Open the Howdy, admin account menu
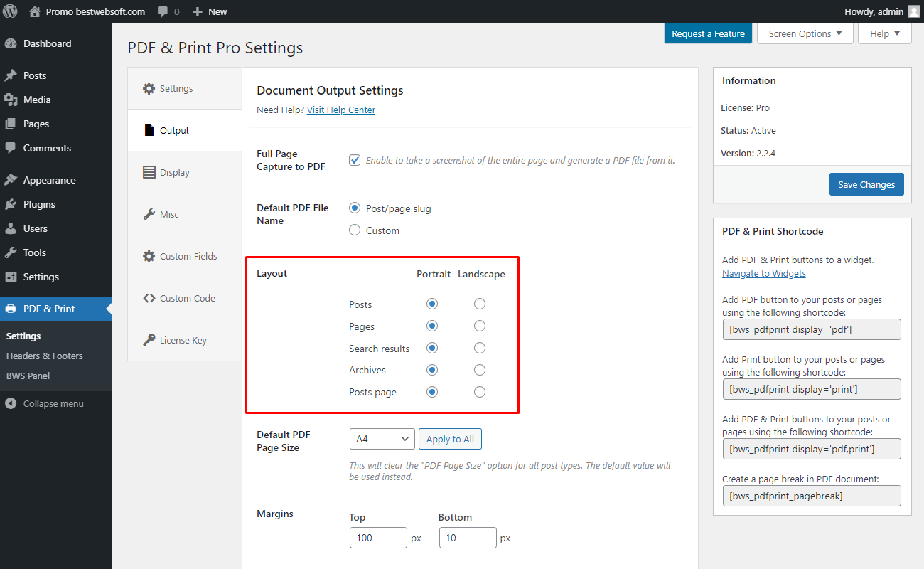The width and height of the screenshot is (924, 569). pos(881,11)
